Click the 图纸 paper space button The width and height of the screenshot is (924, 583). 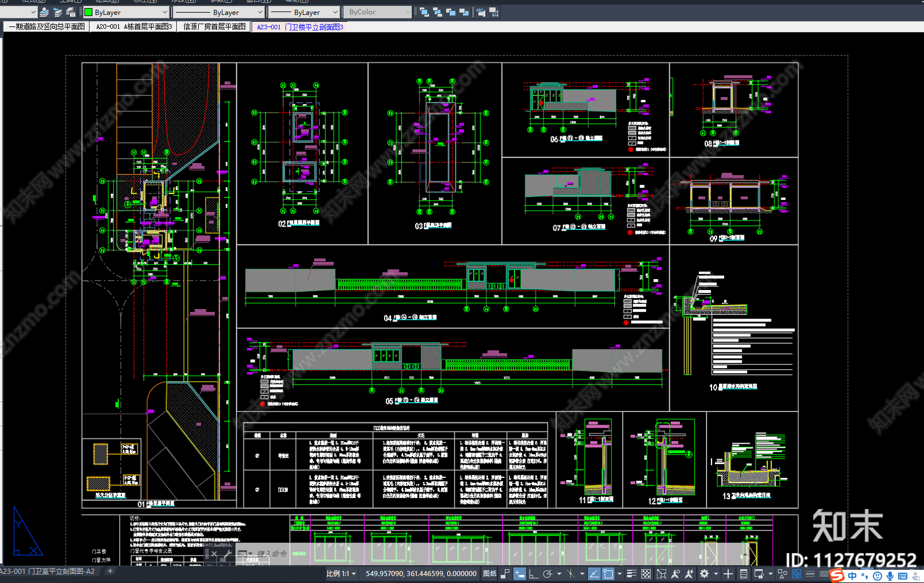(490, 574)
